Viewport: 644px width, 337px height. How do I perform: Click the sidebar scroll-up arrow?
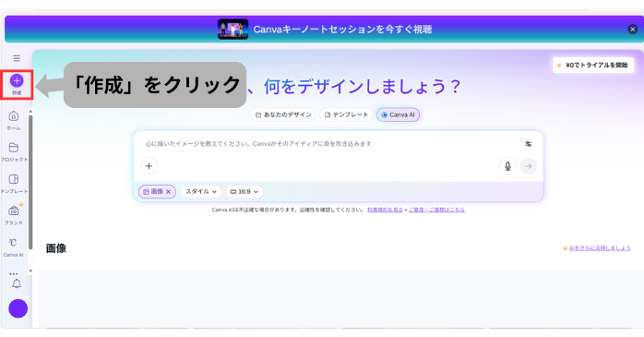click(x=30, y=112)
